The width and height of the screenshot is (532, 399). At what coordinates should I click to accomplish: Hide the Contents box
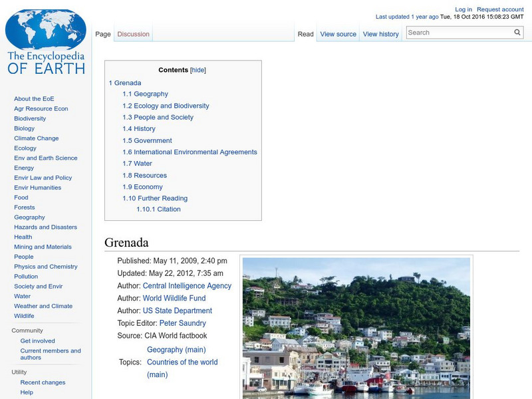pos(199,69)
